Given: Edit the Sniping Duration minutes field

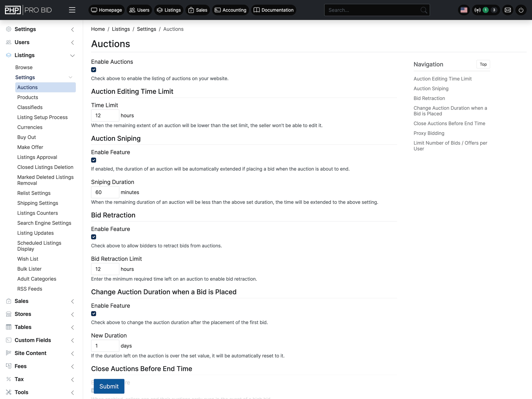Looking at the screenshot, I should click(x=105, y=192).
